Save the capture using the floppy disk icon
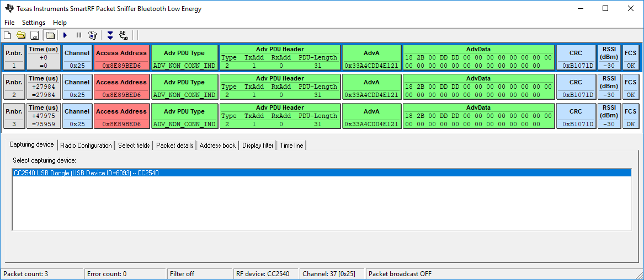The height and width of the screenshot is (280, 644). 35,35
